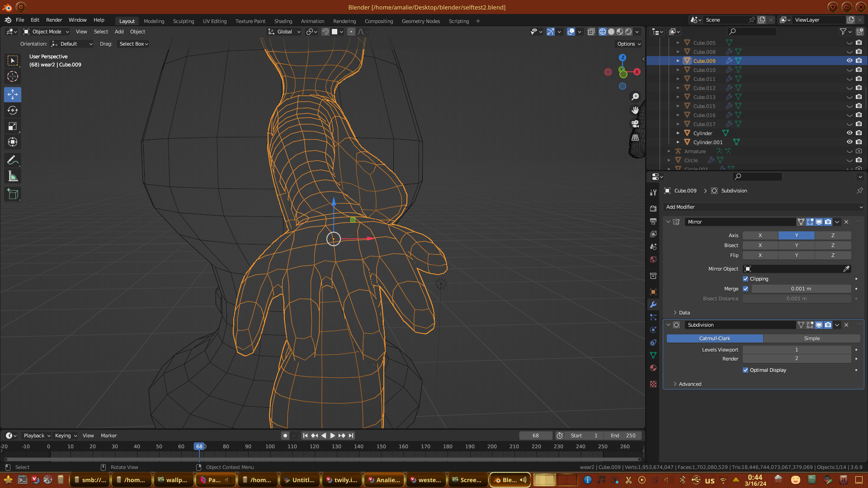Select the Measure tool
The image size is (868, 488).
13,177
